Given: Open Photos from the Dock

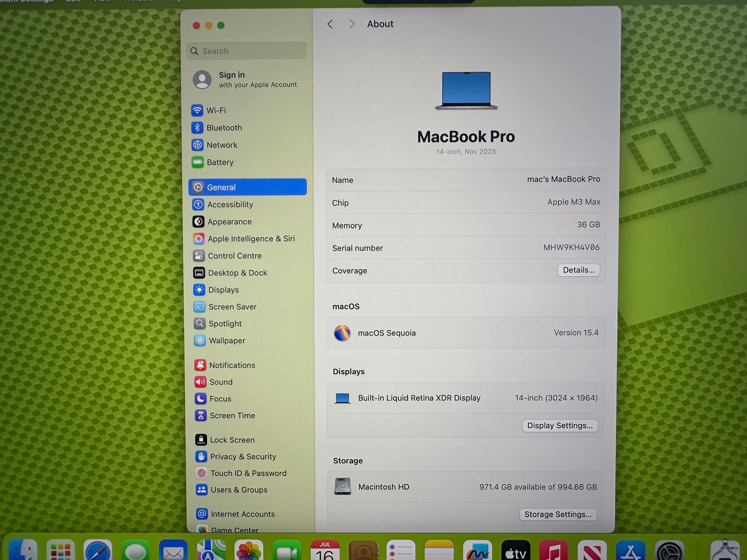Looking at the screenshot, I should 249,550.
